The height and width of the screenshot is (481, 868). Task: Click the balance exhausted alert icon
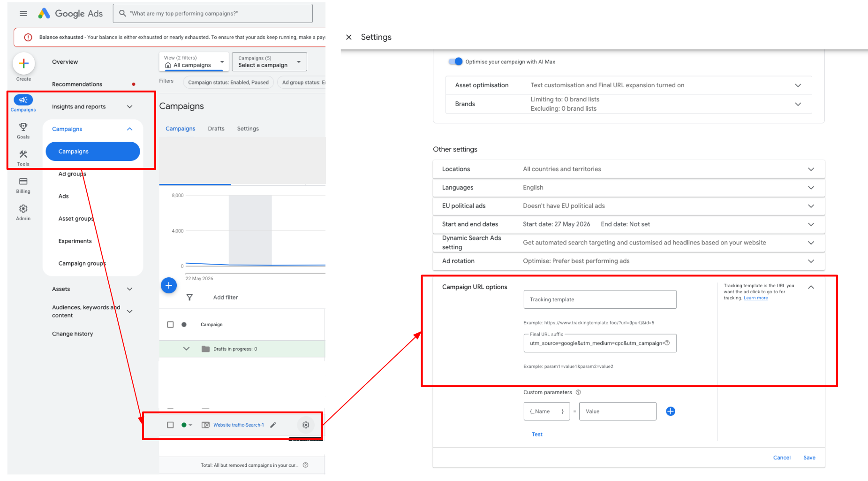(28, 37)
